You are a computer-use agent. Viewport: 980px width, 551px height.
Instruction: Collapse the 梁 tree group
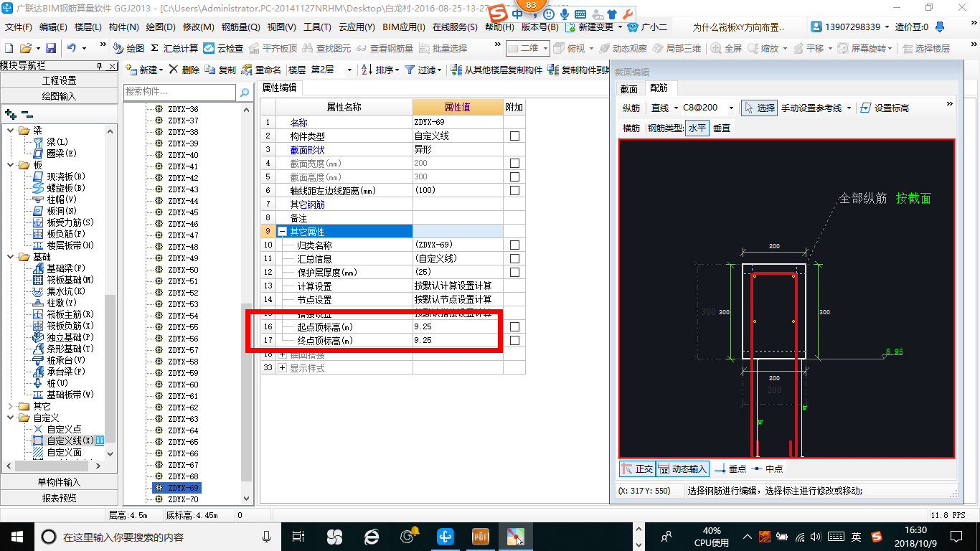[x=11, y=131]
